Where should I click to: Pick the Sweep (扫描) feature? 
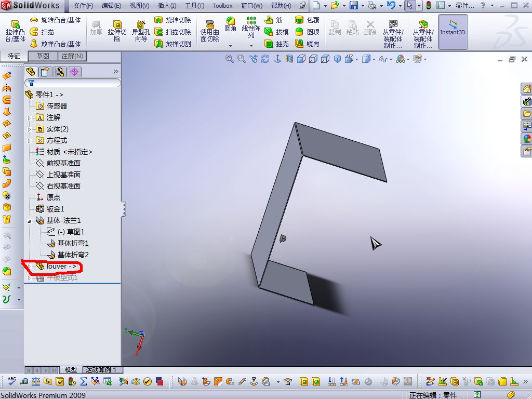pyautogui.click(x=42, y=32)
